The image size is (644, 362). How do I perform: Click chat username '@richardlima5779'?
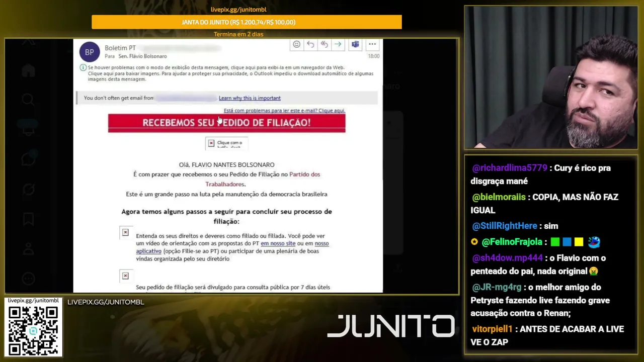tap(509, 168)
